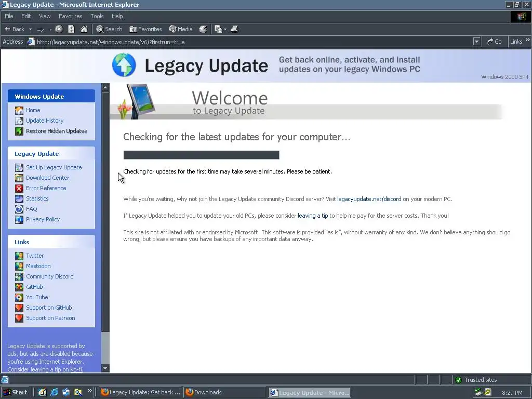Click the Forward arrow toolbar icon

pos(41,30)
